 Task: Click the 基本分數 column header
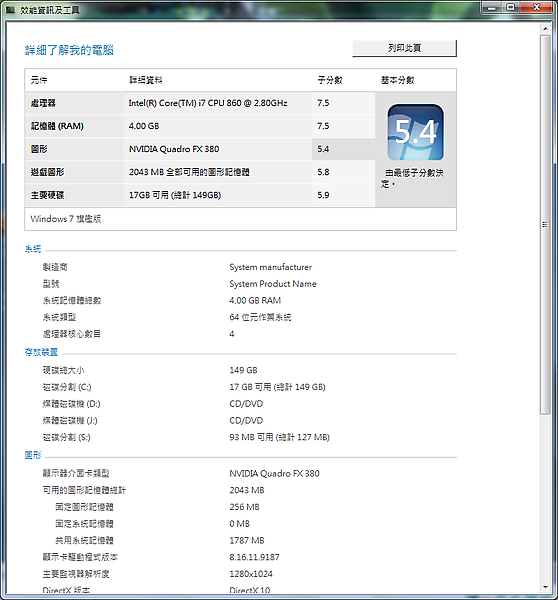tap(397, 80)
